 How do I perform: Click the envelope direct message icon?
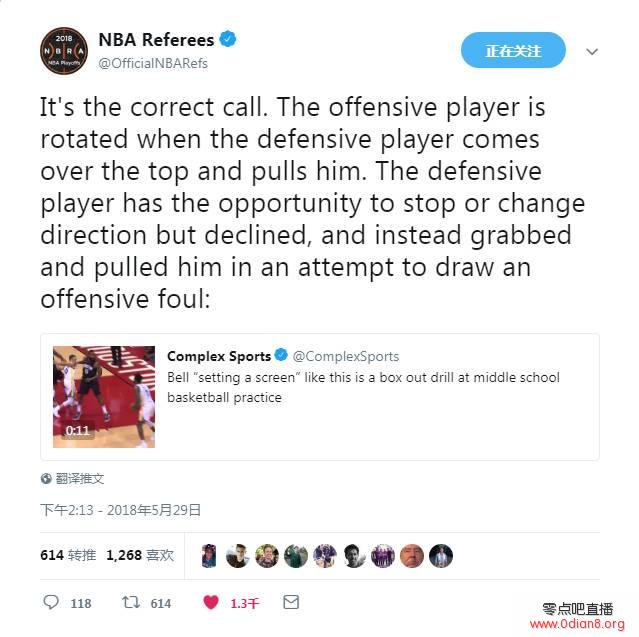coord(291,602)
